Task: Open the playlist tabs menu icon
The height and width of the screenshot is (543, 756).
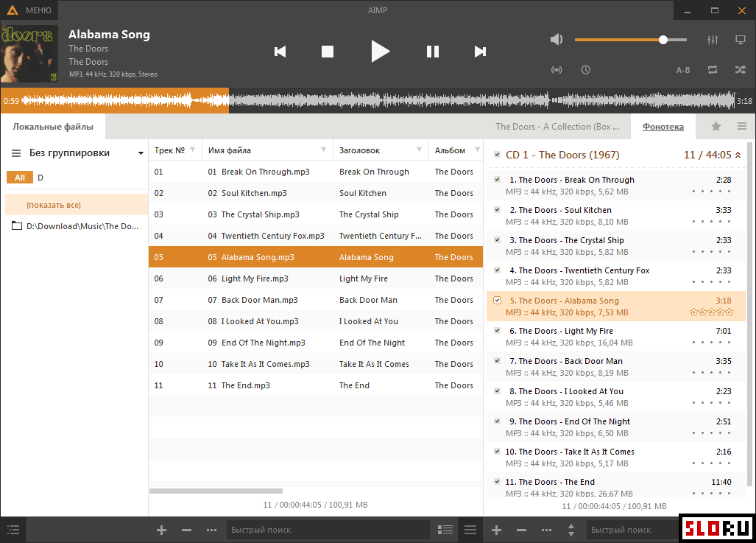Action: (742, 127)
